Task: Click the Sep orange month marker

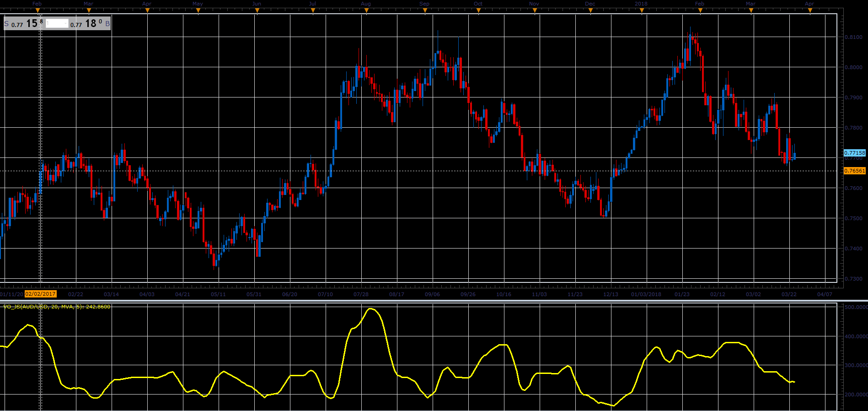Action: (x=425, y=11)
